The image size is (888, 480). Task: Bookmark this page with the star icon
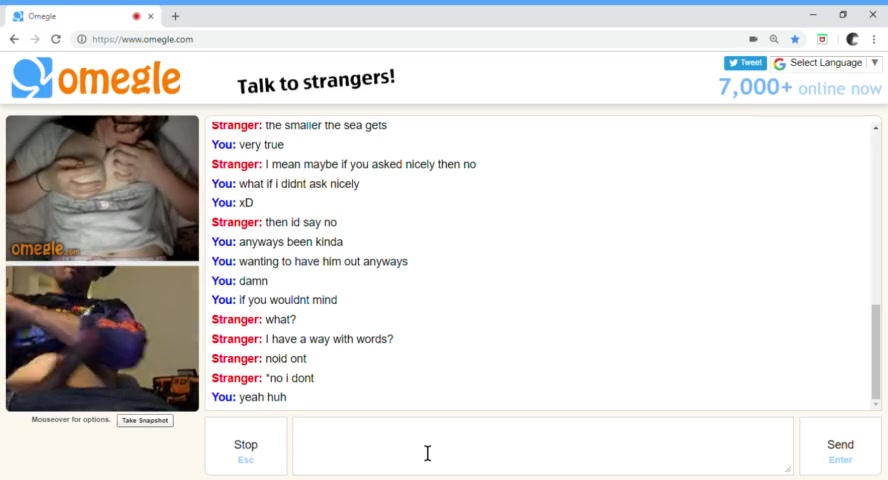pyautogui.click(x=795, y=39)
